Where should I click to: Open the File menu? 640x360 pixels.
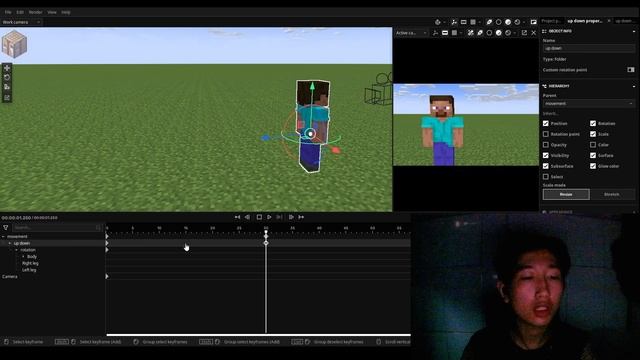(x=8, y=12)
